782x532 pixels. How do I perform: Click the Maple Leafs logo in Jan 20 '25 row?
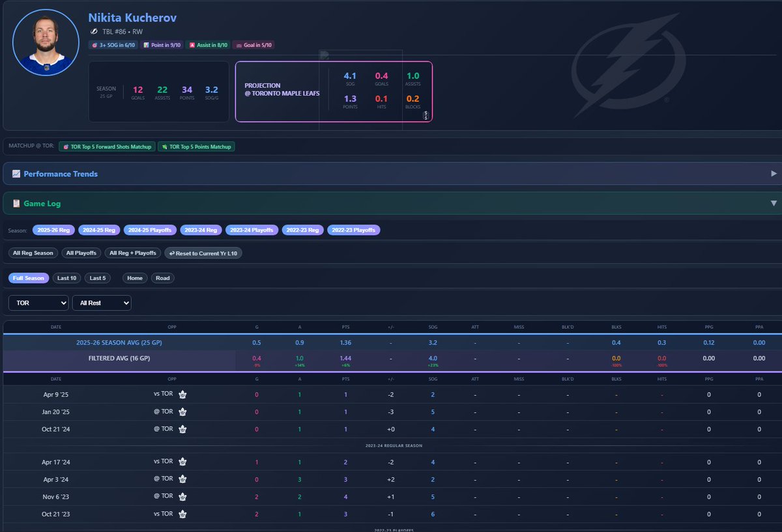tap(182, 412)
